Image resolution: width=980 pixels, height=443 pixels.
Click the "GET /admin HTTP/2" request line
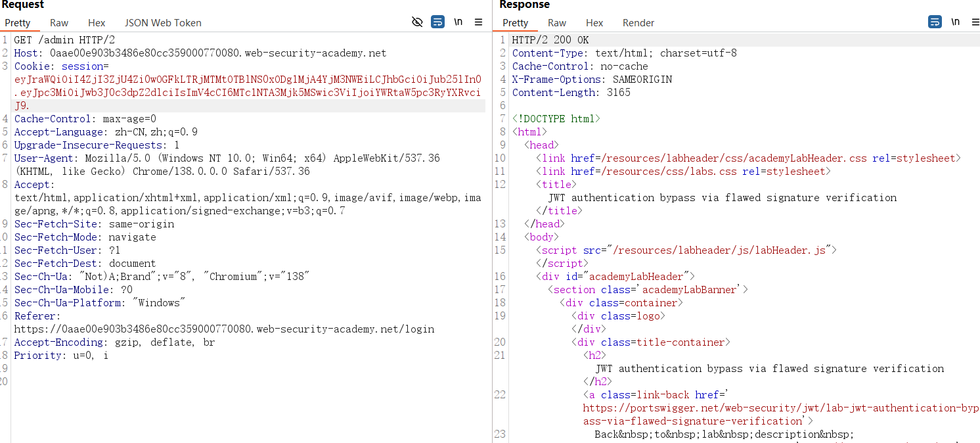pyautogui.click(x=64, y=40)
